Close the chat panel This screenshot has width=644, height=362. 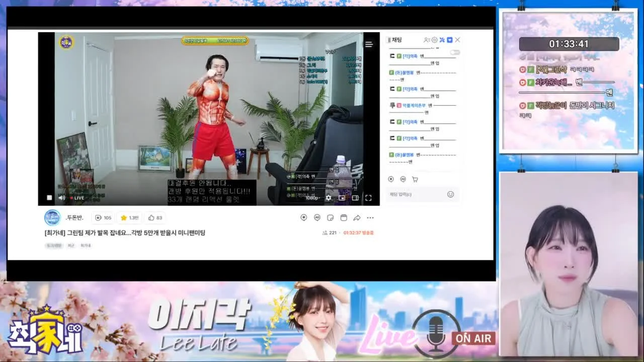(x=457, y=40)
